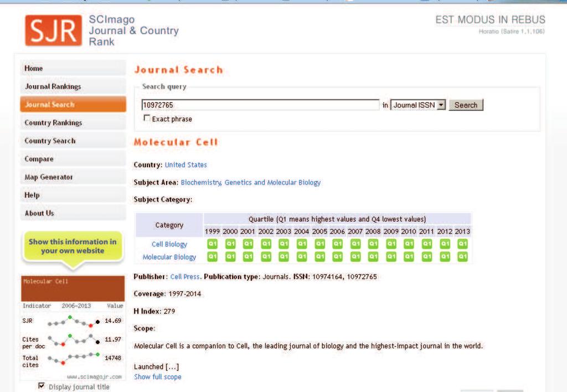Click Show this information in your own website
Screen dimensions: 567x392
click(x=73, y=246)
